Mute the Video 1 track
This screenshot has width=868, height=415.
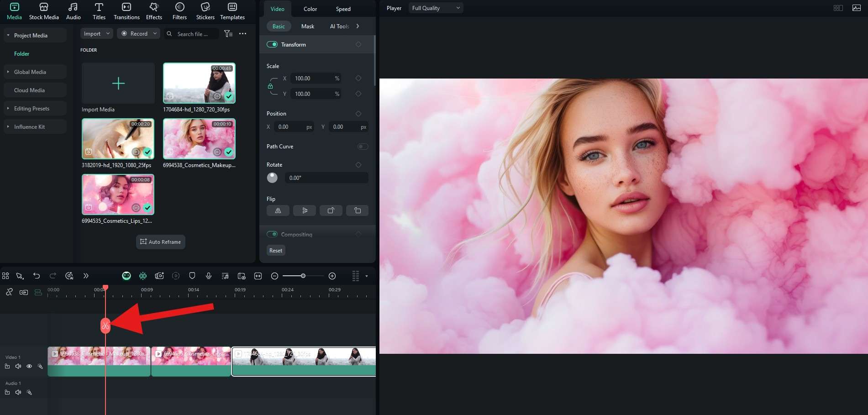[x=18, y=366]
